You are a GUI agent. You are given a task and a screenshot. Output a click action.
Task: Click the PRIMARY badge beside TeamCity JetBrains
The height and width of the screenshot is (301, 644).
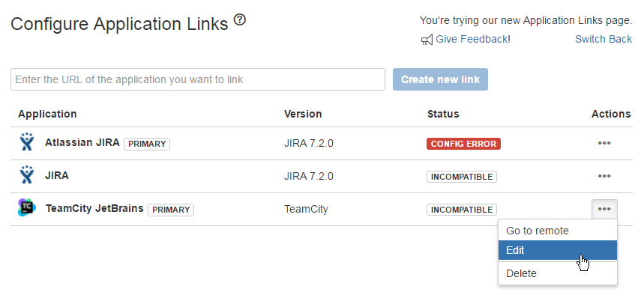coord(171,210)
